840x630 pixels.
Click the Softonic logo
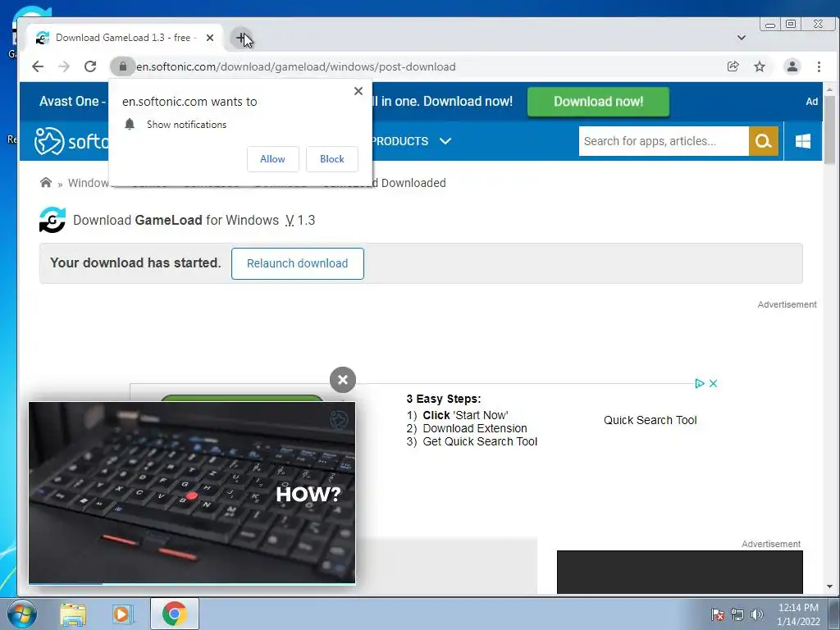tap(71, 141)
